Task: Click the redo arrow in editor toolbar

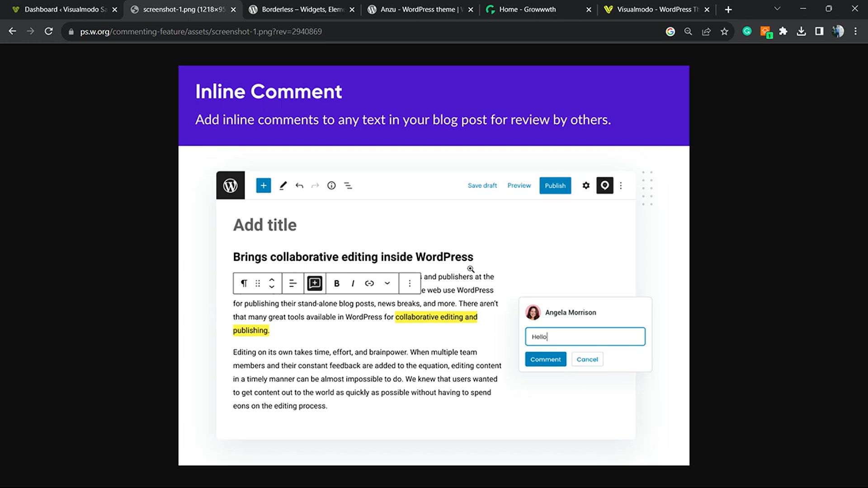Action: [315, 185]
